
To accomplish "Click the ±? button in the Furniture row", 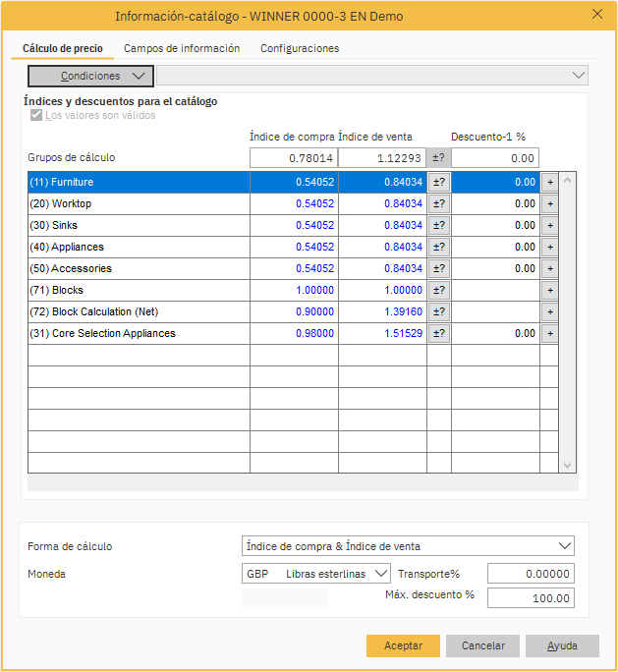I will tap(439, 182).
